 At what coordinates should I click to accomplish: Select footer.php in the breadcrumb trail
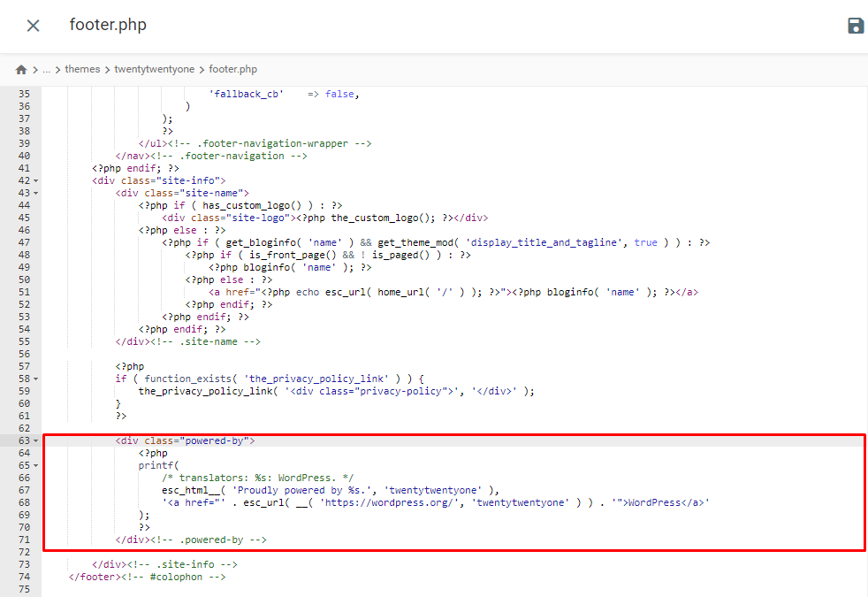click(232, 69)
